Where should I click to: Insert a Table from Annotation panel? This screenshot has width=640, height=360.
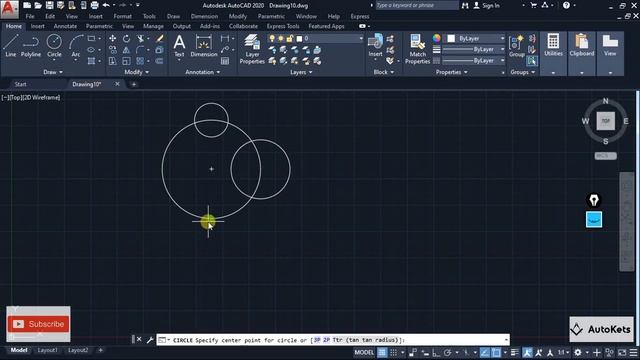(x=225, y=61)
